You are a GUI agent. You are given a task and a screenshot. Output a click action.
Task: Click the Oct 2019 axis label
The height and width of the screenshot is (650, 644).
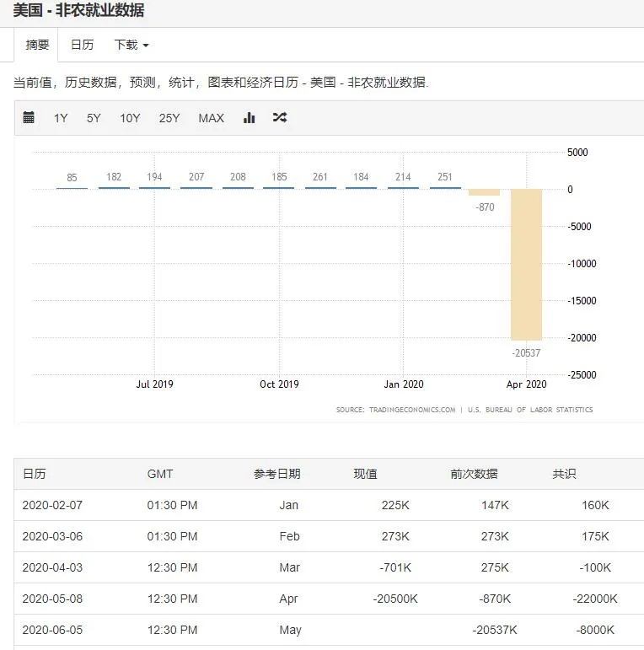coord(279,384)
